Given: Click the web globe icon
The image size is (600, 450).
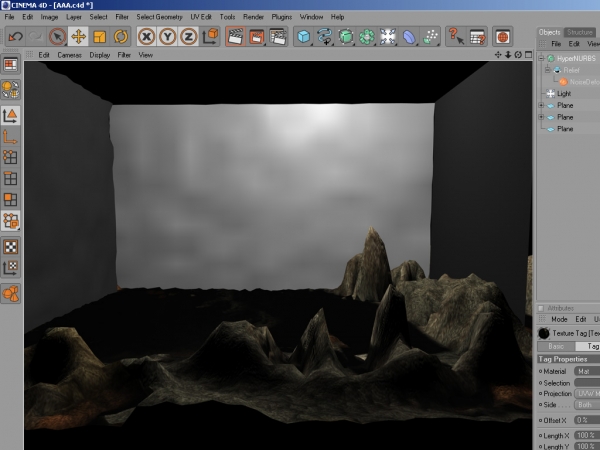Looking at the screenshot, I should 502,37.
